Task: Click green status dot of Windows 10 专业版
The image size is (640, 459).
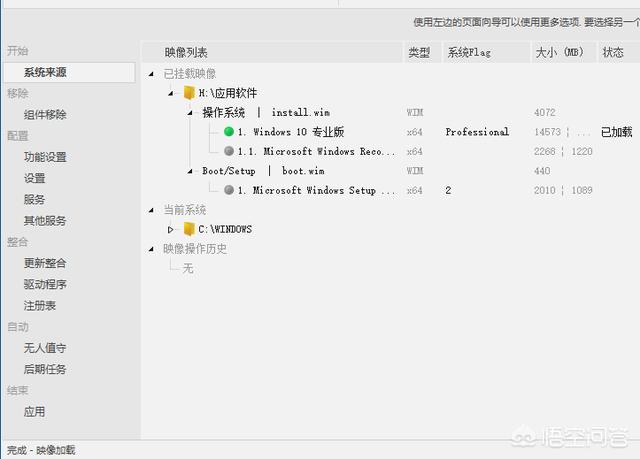Action: [x=229, y=132]
